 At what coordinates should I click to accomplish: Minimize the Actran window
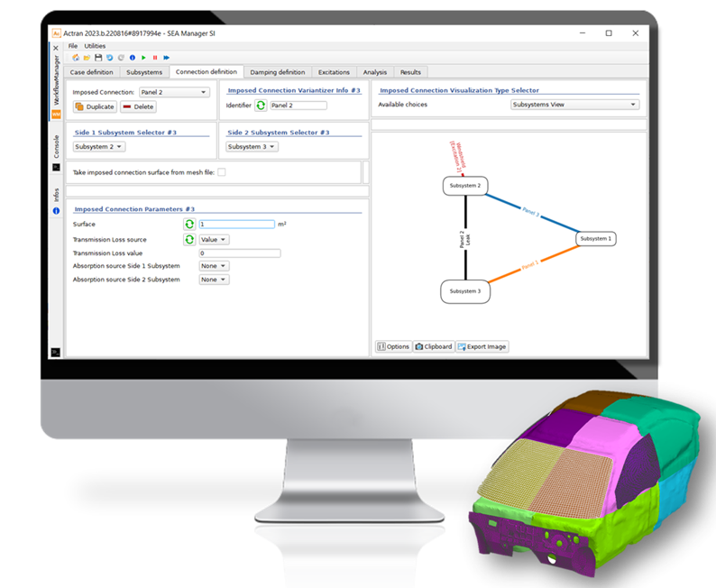click(583, 33)
